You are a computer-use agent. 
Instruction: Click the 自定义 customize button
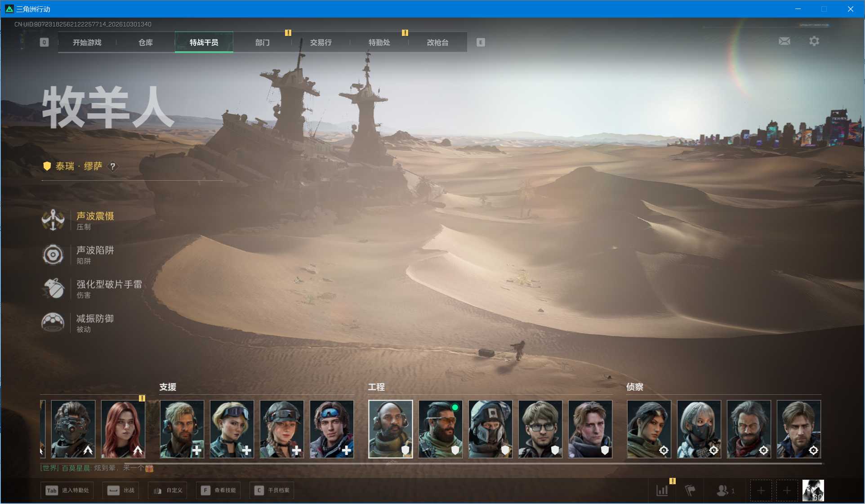(x=168, y=491)
